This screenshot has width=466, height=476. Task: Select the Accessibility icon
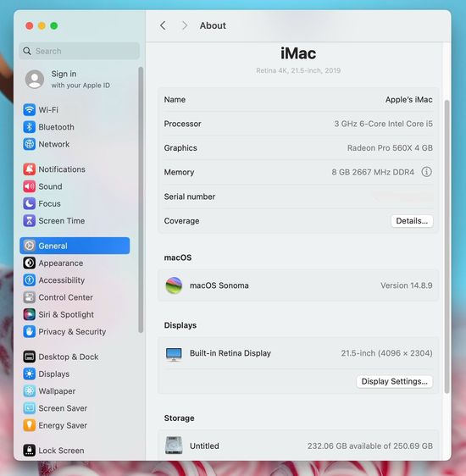pyautogui.click(x=29, y=280)
